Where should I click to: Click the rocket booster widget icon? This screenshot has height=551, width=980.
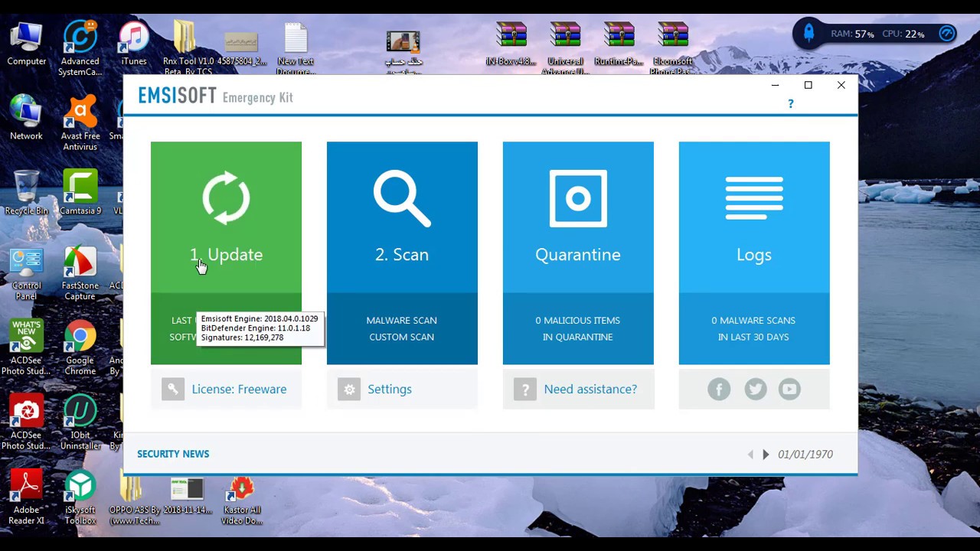(x=808, y=33)
